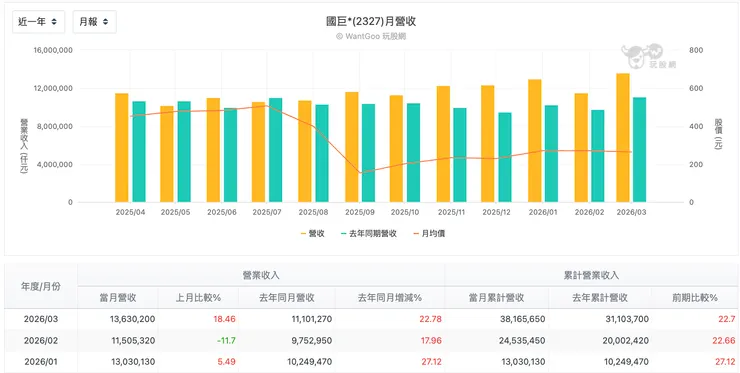Toggle the 去年同期營收 legend series
Image resolution: width=740 pixels, height=373 pixels.
[368, 234]
